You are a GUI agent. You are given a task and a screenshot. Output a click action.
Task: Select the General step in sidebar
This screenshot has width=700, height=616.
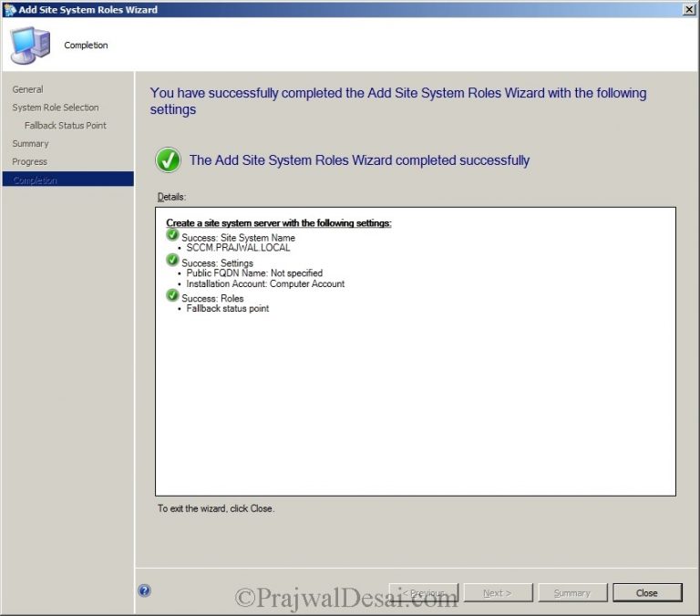[27, 89]
